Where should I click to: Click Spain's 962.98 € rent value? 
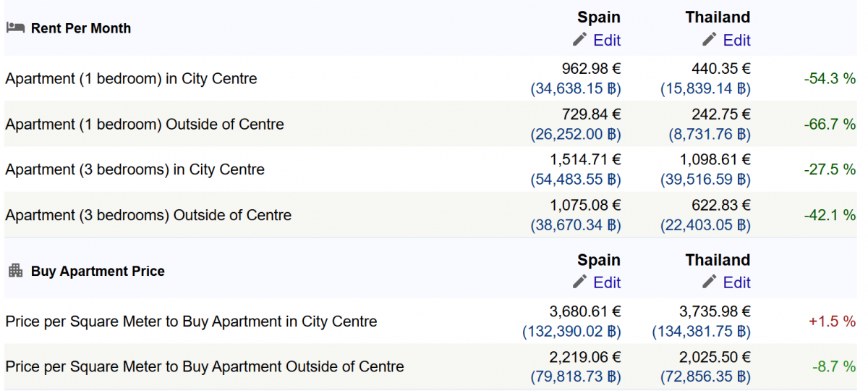591,69
